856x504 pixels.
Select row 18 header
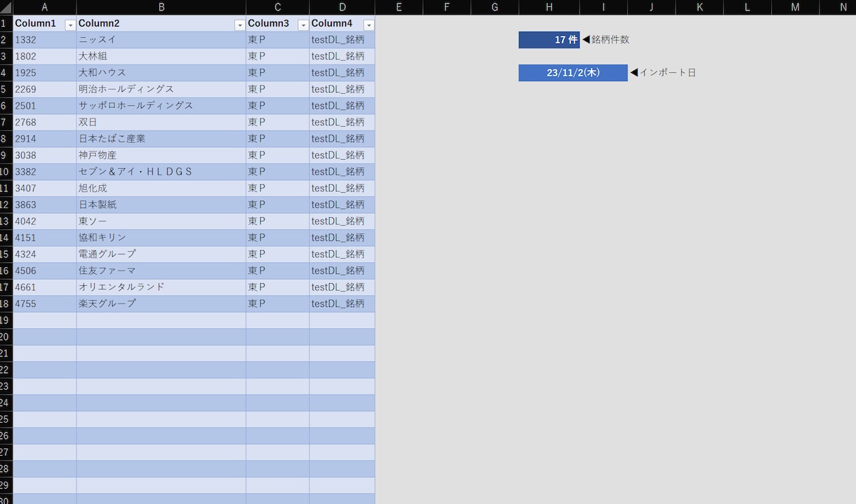(x=6, y=304)
